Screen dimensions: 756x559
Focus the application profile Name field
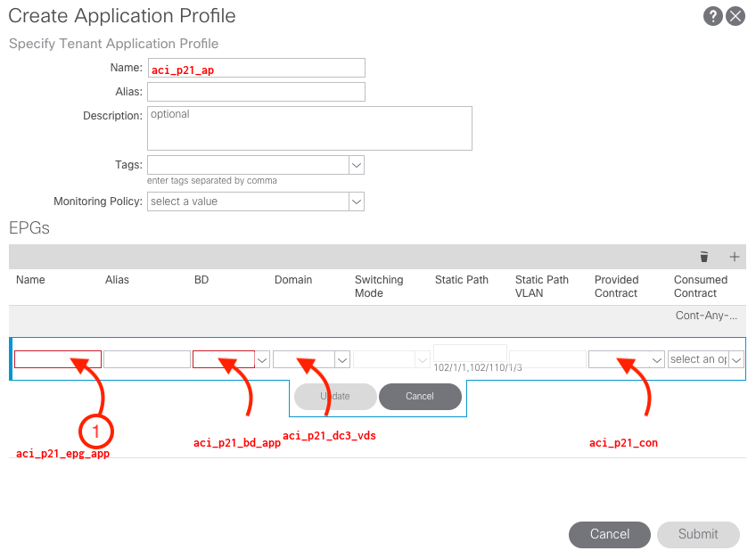click(257, 68)
